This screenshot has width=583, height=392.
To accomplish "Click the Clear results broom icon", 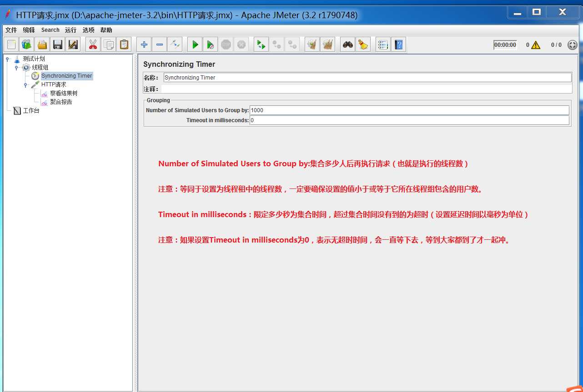I will tap(312, 45).
